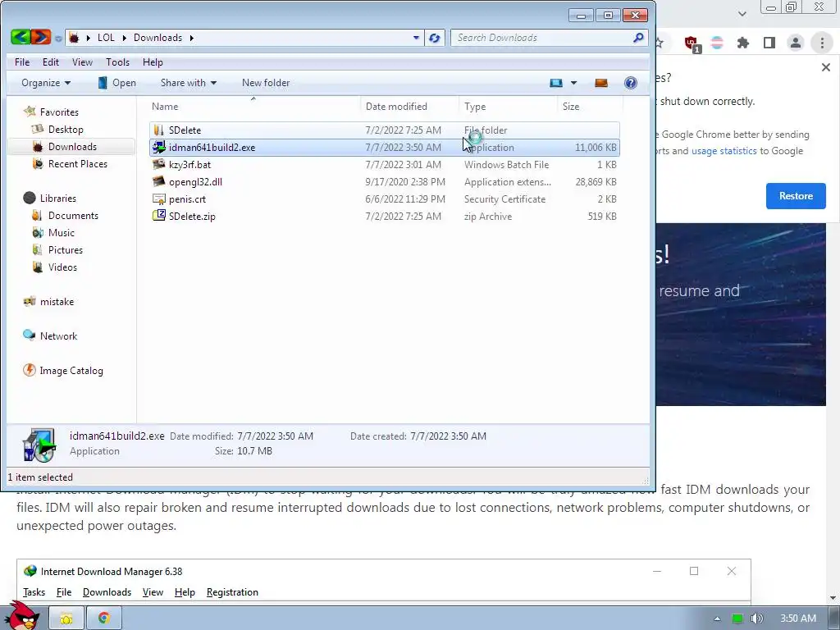Image resolution: width=840 pixels, height=630 pixels.
Task: Open the Help menu in Explorer
Action: coord(153,62)
